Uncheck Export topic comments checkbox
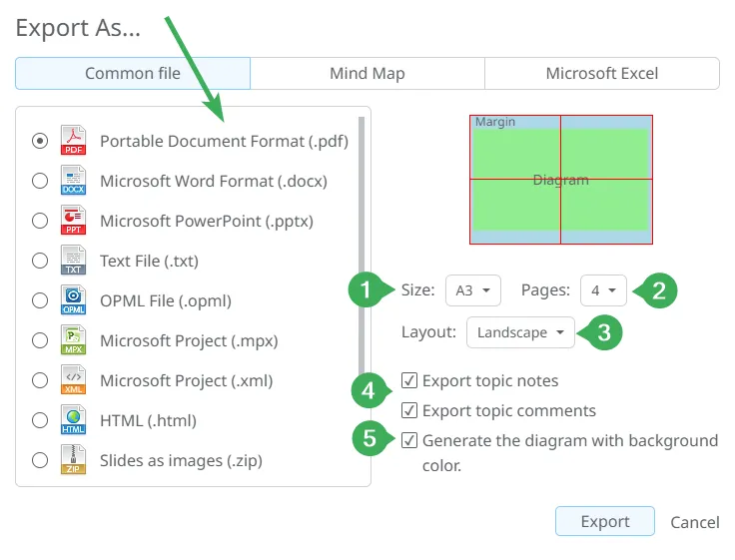Screen dimensions: 735x560 coord(409,410)
